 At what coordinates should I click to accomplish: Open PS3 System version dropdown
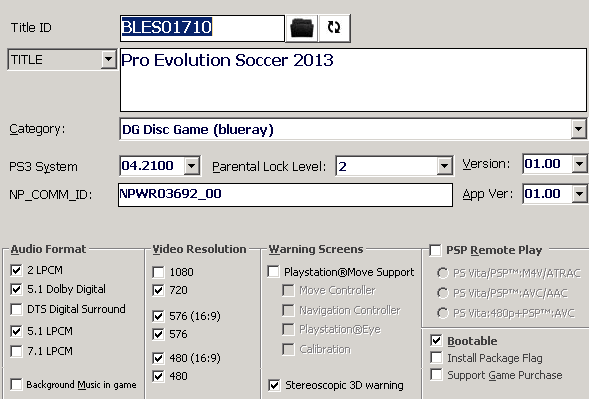coord(192,166)
